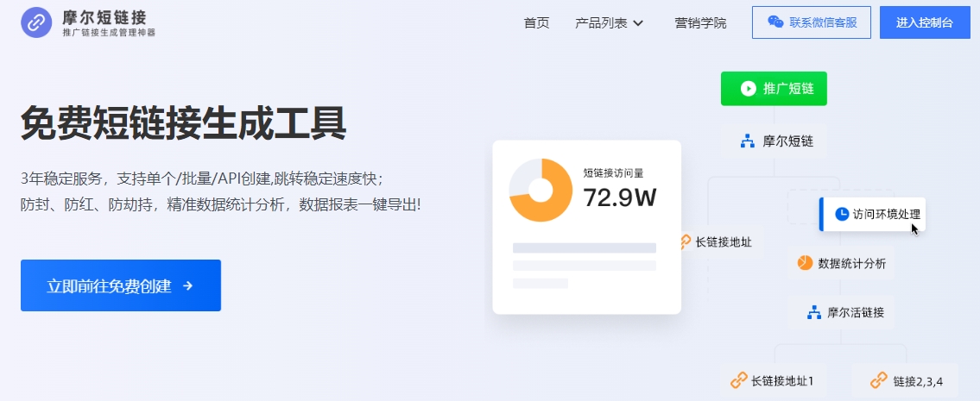Image resolution: width=980 pixels, height=401 pixels.
Task: Click the clock icon beside 访问环境处理
Action: click(841, 214)
